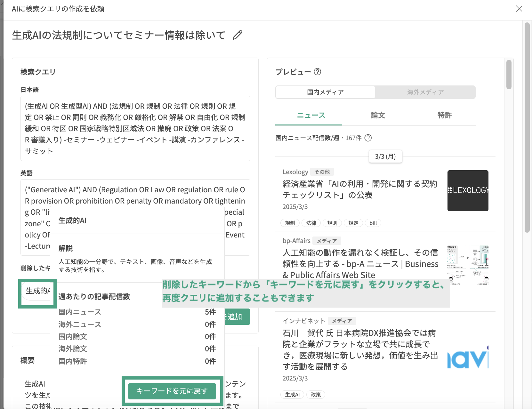This screenshot has height=409, width=532.
Task: Switch to 海外メディア toggle
Action: [x=425, y=92]
